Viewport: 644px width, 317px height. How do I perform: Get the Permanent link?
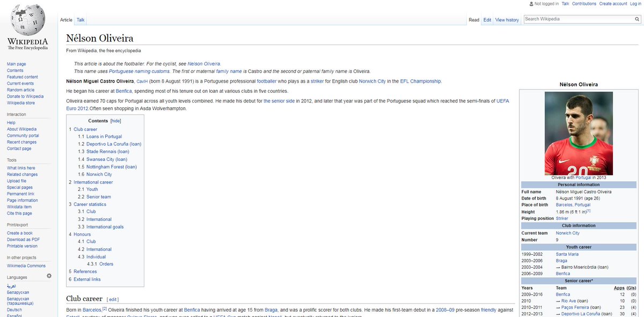[20, 194]
